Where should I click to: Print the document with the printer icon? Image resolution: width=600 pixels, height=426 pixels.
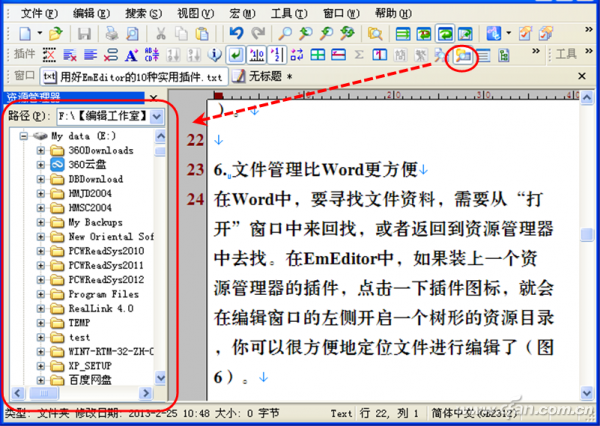click(x=112, y=34)
